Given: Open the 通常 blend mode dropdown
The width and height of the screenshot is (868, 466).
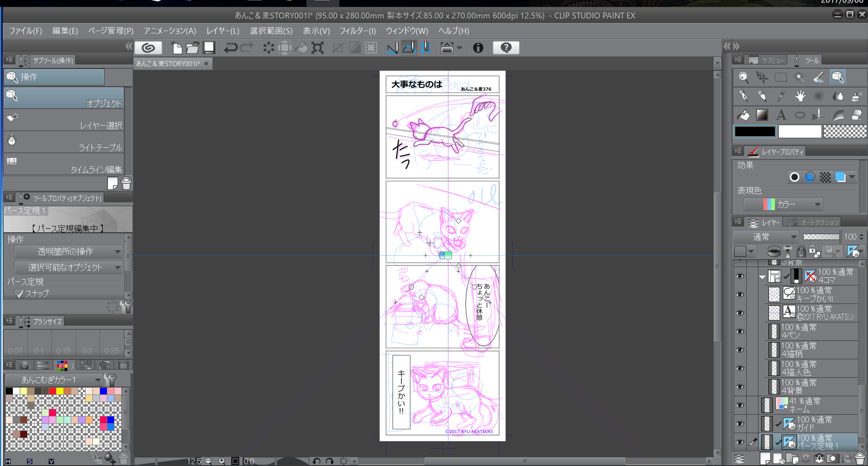Looking at the screenshot, I should click(x=766, y=237).
